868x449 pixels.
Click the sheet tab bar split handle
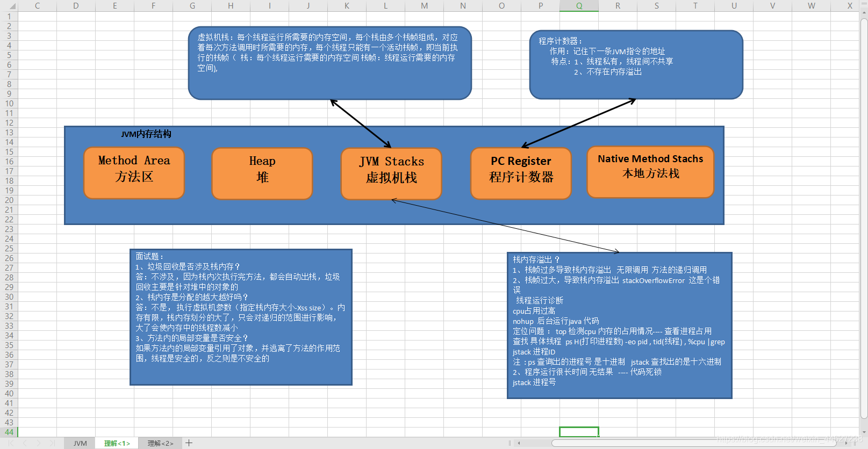point(510,443)
